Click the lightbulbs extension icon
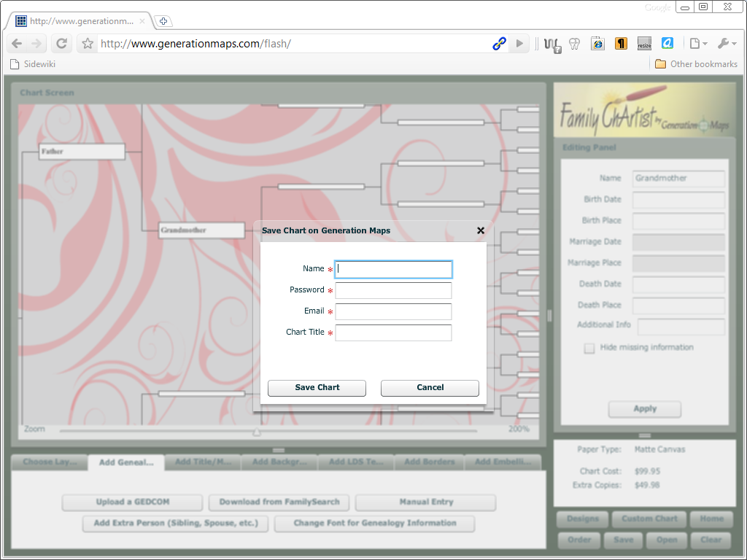The width and height of the screenshot is (747, 560). pos(574,44)
